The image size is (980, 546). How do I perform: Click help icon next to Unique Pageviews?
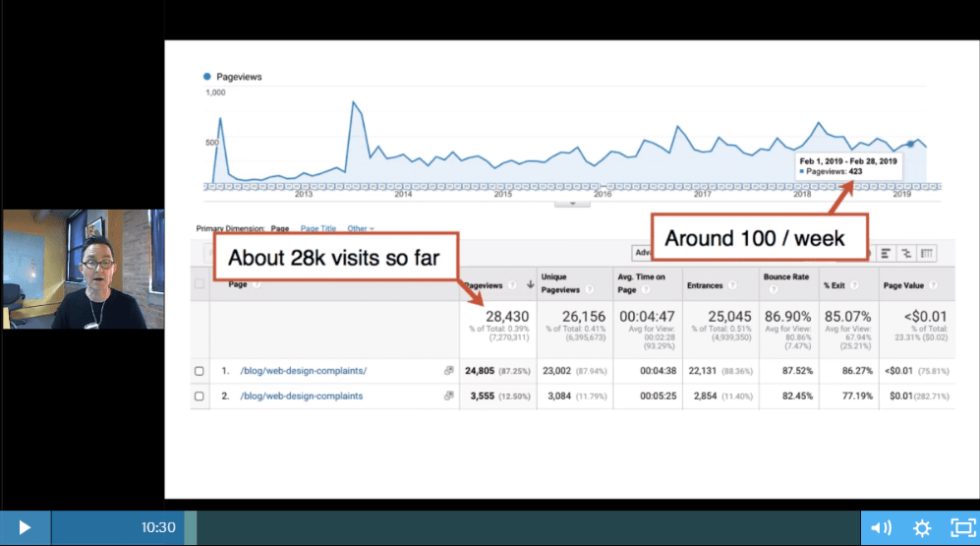(x=589, y=289)
